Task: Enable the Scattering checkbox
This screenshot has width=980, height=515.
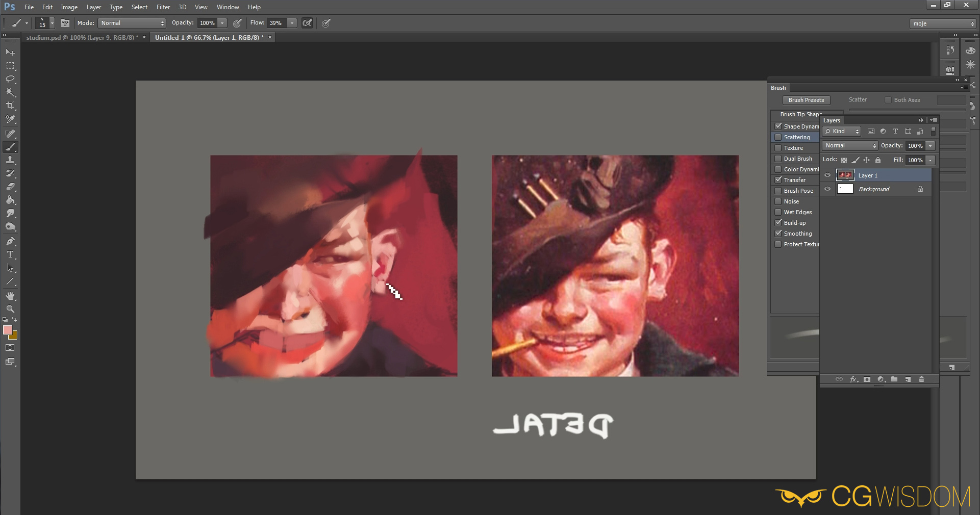Action: 778,137
